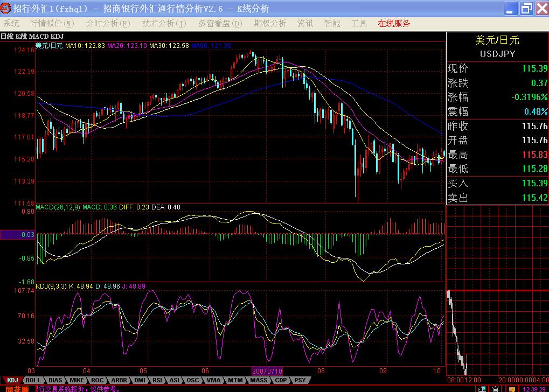Open the 系统 menu

[x=11, y=24]
